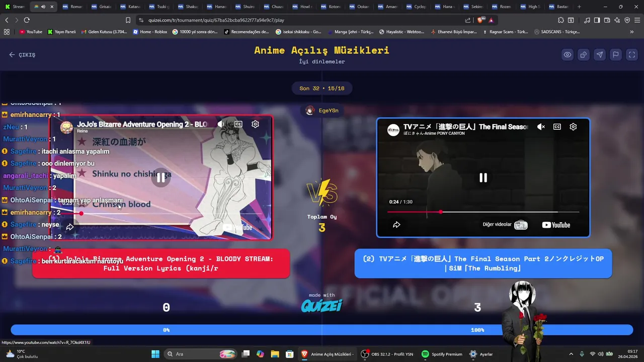Image resolution: width=644 pixels, height=362 pixels.
Task: Open the Windows Start menu
Action: tap(155, 354)
